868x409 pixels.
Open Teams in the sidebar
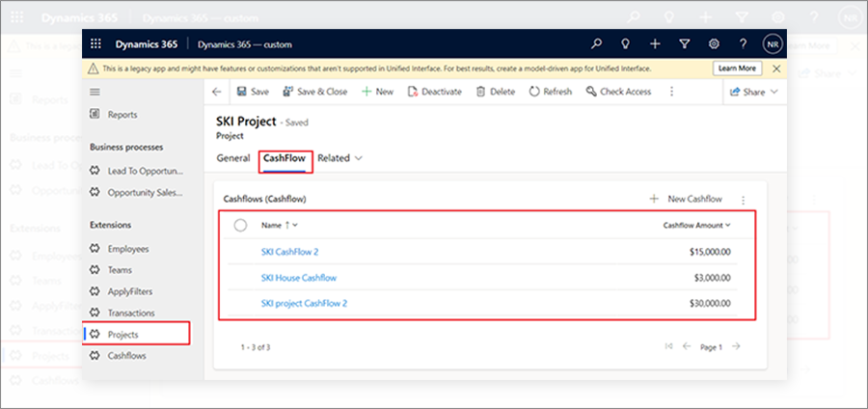[x=111, y=270]
